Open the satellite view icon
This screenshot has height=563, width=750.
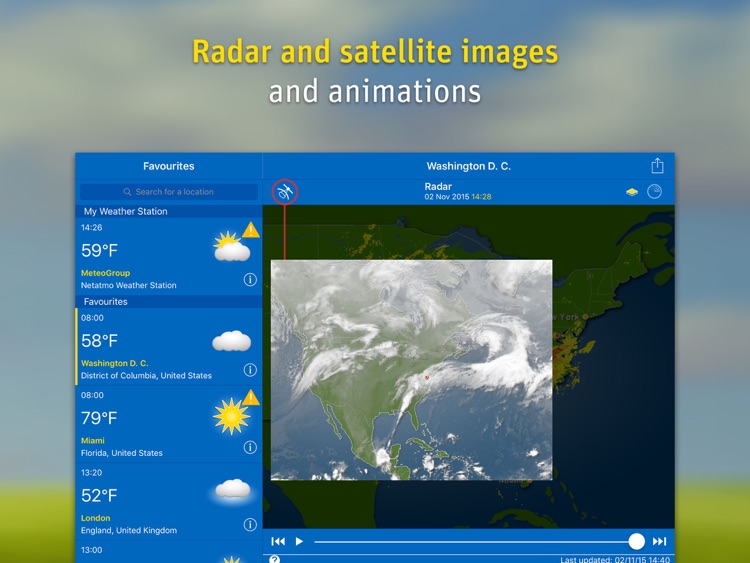285,192
